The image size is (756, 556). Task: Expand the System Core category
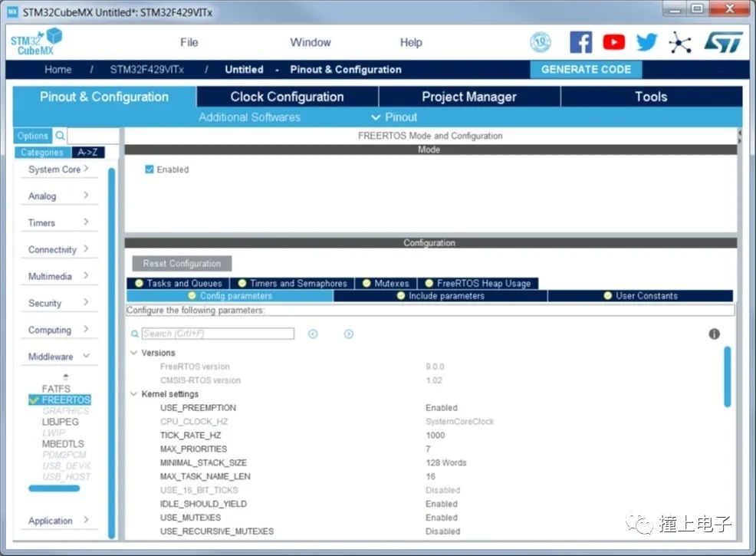click(59, 169)
